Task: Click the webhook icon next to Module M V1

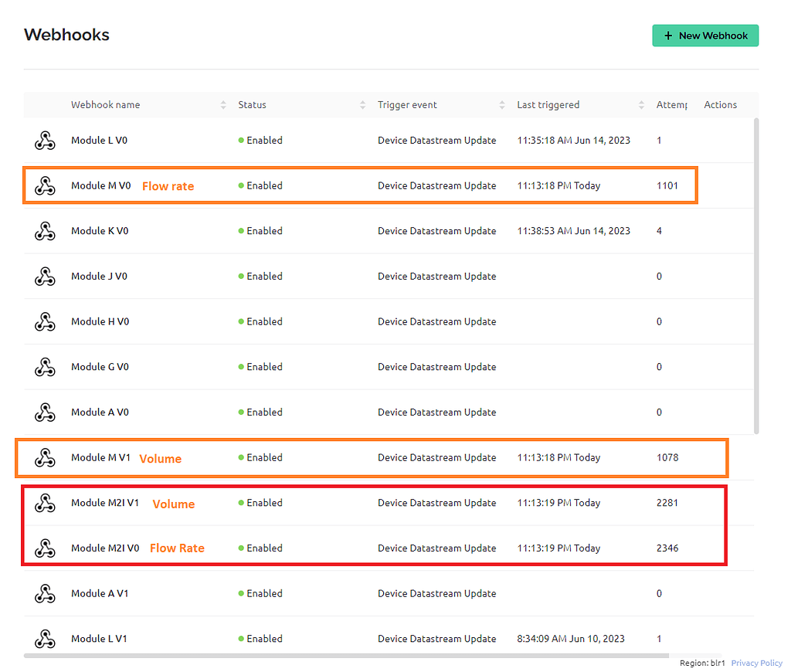Action: click(x=45, y=457)
